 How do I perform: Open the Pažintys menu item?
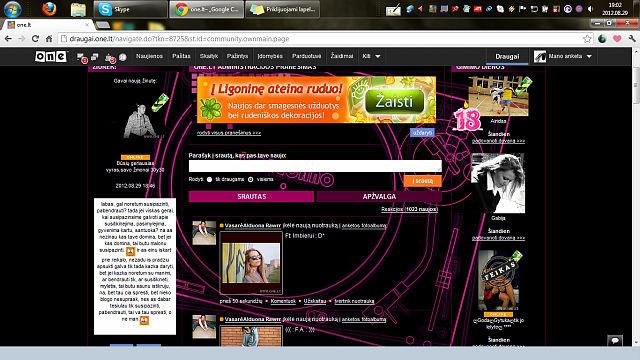(x=237, y=56)
